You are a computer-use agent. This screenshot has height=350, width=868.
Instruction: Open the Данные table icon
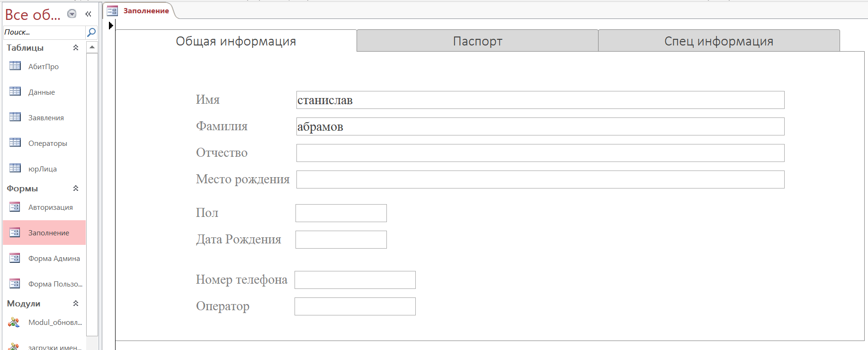[15, 91]
